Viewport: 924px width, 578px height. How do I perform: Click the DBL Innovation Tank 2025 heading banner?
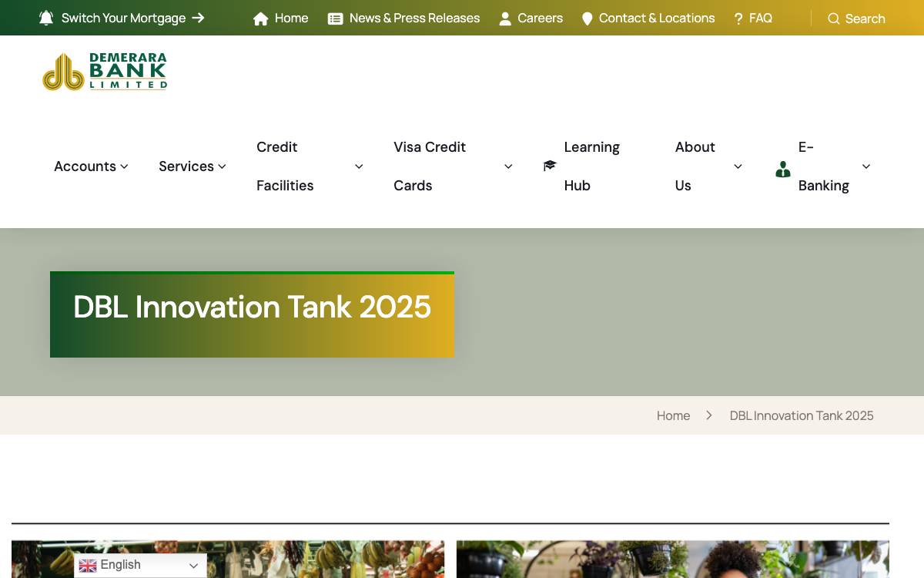[x=252, y=314]
